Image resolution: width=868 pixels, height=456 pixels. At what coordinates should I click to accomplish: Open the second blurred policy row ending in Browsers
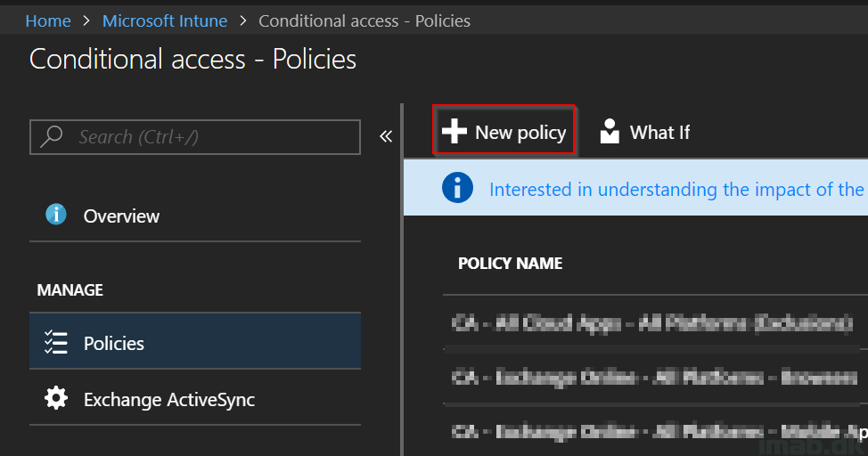(x=652, y=378)
